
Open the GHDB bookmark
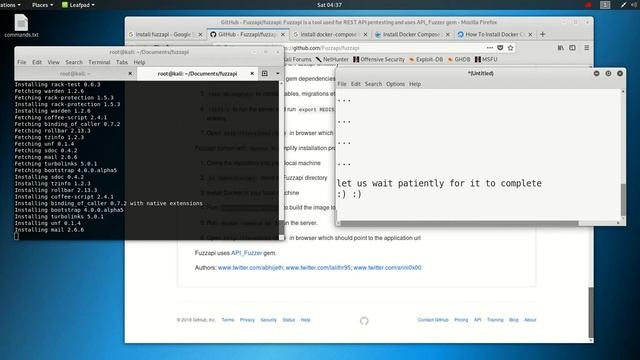[x=459, y=60]
